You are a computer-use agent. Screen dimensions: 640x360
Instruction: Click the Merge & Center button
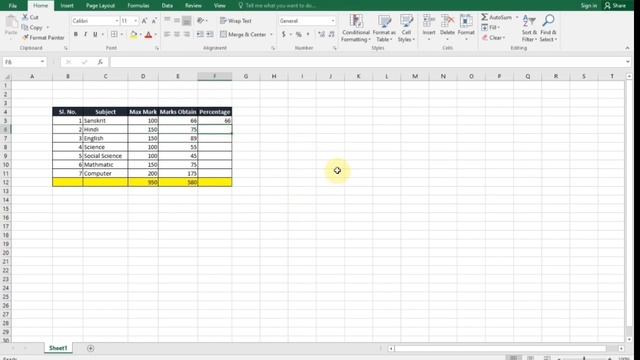coord(244,35)
